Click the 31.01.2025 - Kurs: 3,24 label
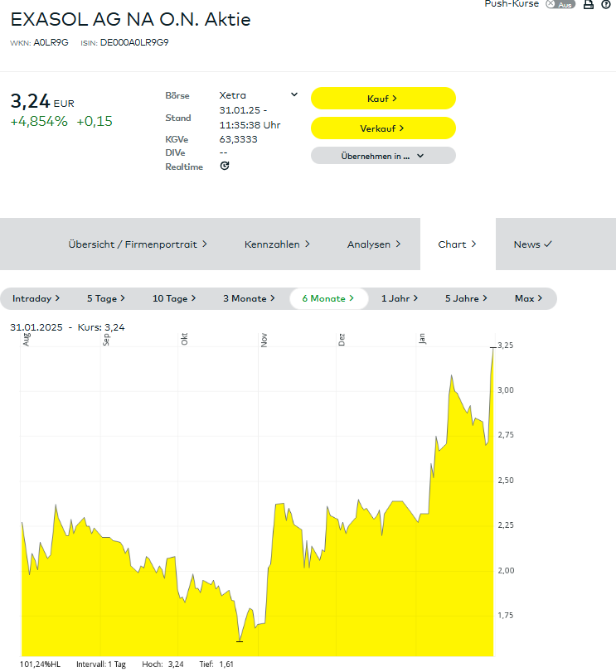 67,327
